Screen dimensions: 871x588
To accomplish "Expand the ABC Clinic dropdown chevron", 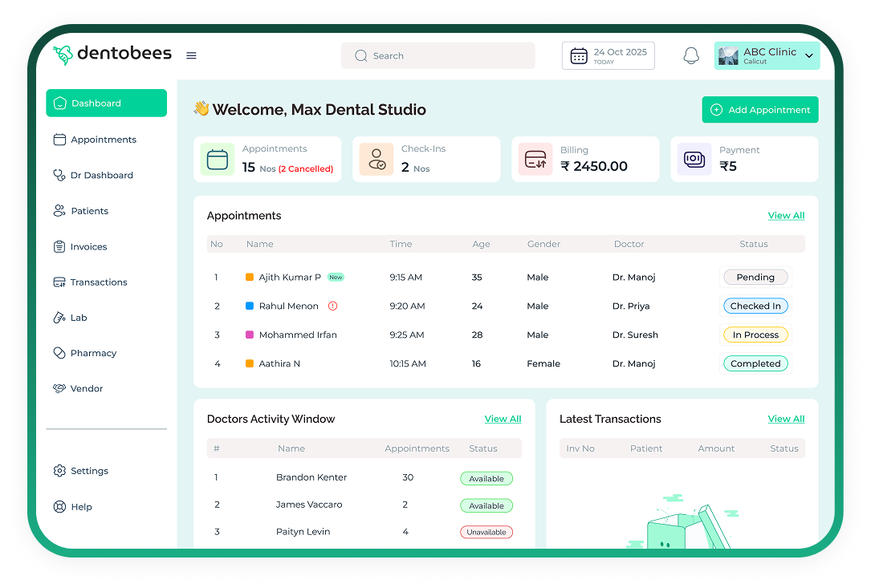I will 808,56.
